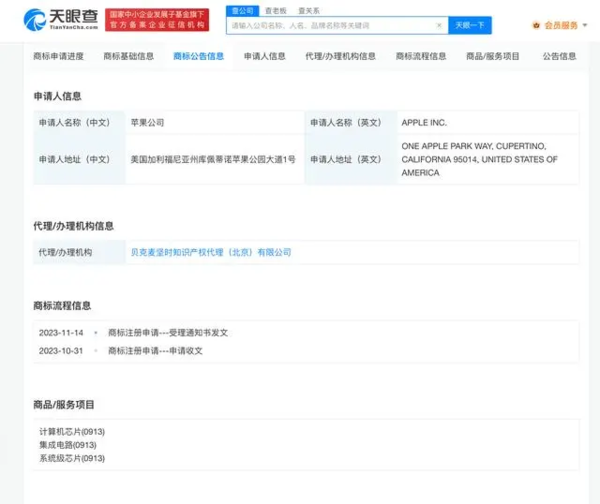
Task: Click English applicant name APPLE INC.
Action: point(424,122)
